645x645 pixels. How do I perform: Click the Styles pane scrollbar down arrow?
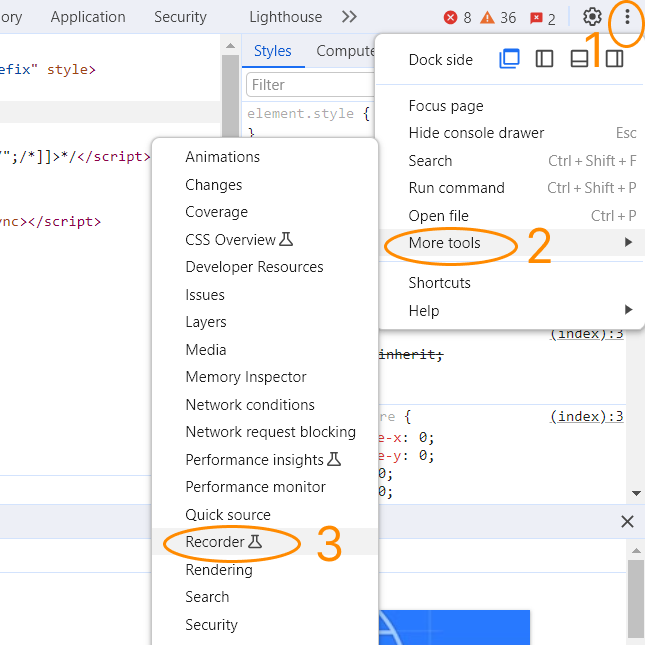(636, 492)
